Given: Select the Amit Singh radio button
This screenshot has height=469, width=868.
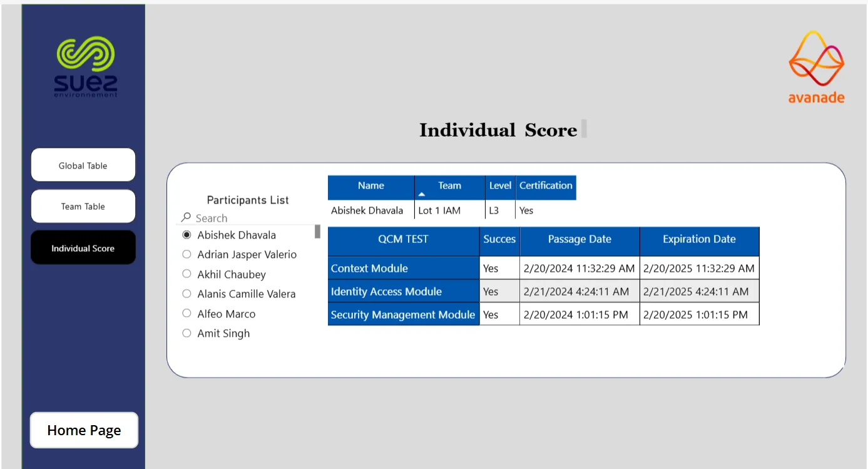Looking at the screenshot, I should click(x=186, y=333).
